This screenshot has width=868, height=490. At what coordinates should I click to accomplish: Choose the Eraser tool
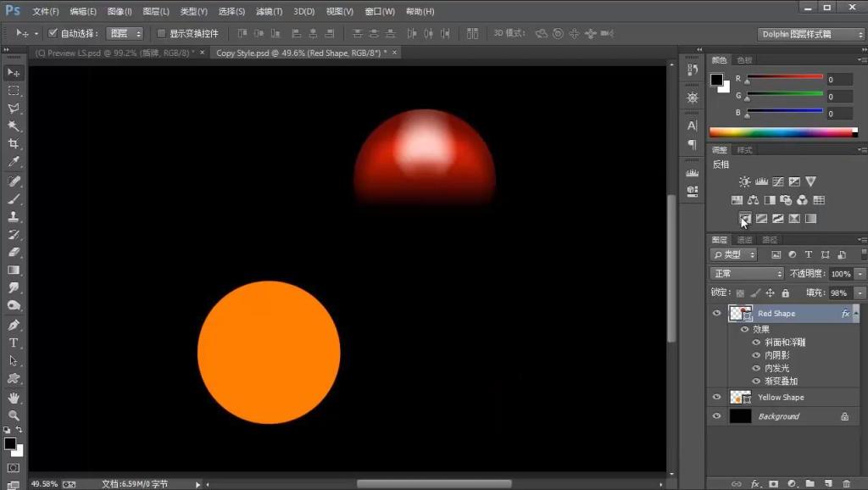pyautogui.click(x=14, y=253)
